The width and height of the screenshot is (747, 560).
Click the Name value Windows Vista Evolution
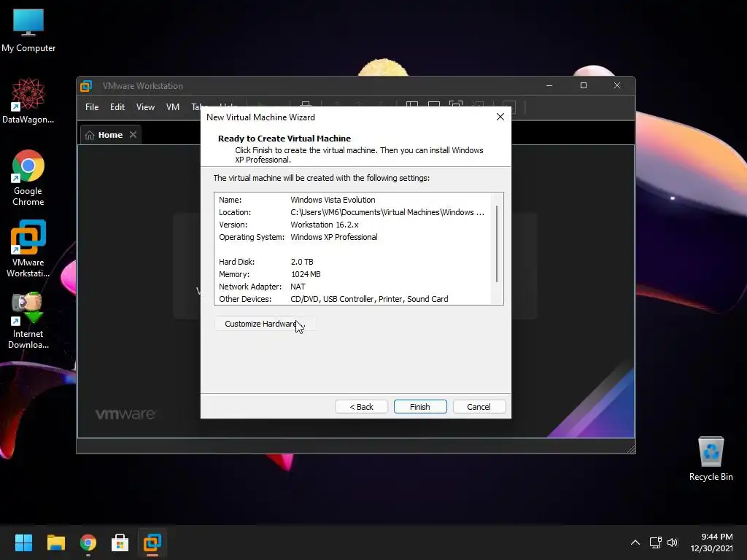pos(333,200)
